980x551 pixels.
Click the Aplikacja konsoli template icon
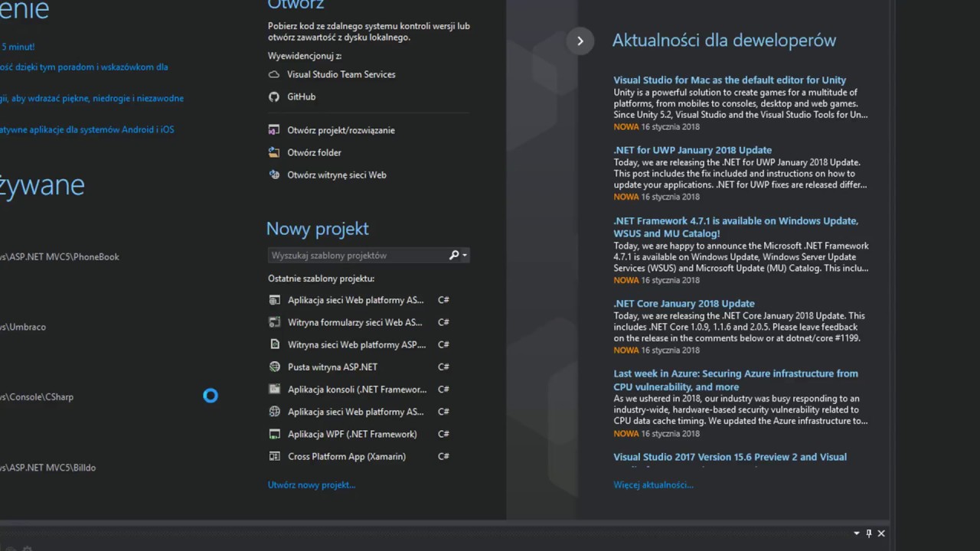(x=275, y=389)
